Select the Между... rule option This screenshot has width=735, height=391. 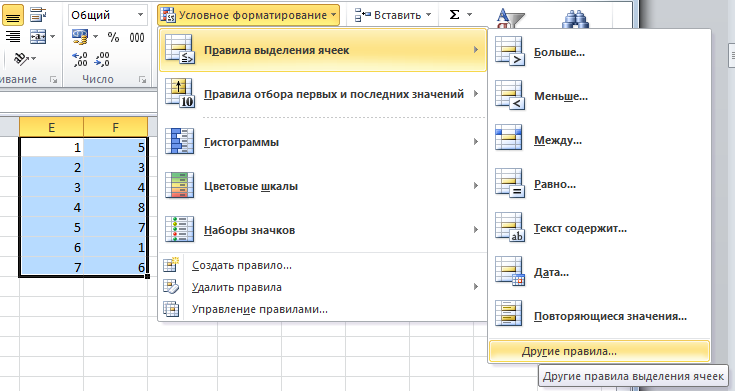click(x=600, y=140)
